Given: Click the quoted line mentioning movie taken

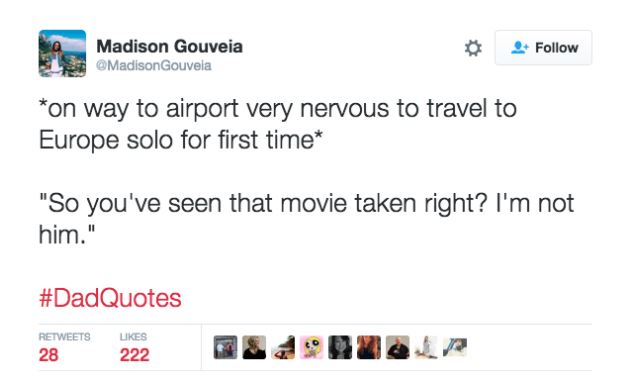Looking at the screenshot, I should click(x=306, y=219).
